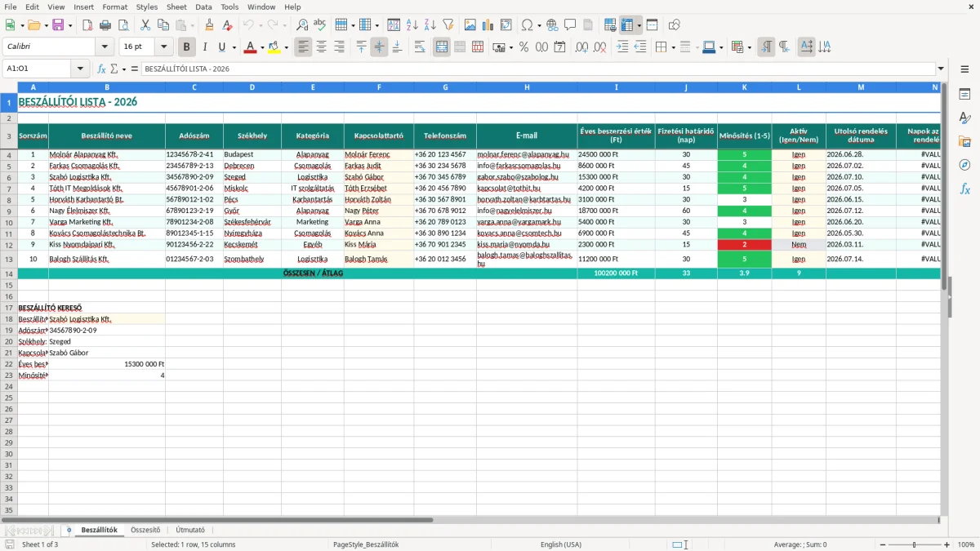Expand the formula bar
Image resolution: width=980 pixels, height=551 pixels.
[x=941, y=69]
